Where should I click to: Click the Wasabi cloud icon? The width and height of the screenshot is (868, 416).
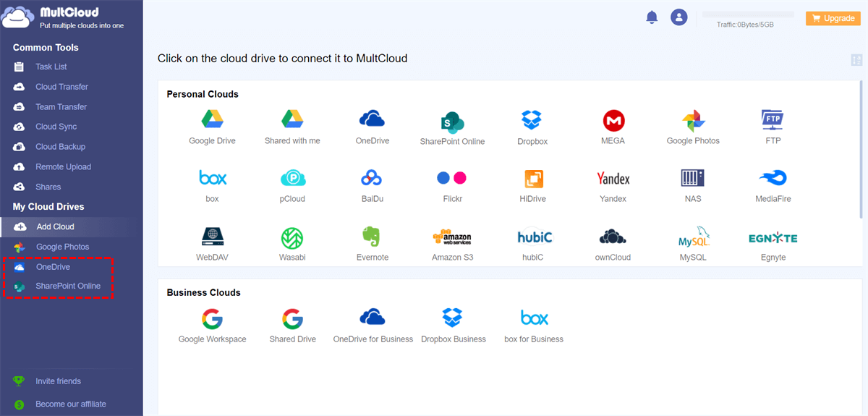[292, 237]
